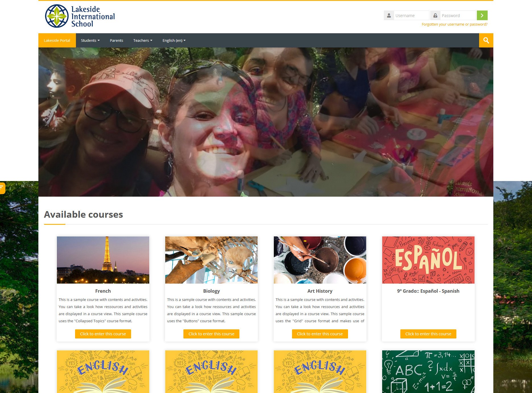Image resolution: width=532 pixels, height=393 pixels.
Task: Enter the French course
Action: pos(103,334)
